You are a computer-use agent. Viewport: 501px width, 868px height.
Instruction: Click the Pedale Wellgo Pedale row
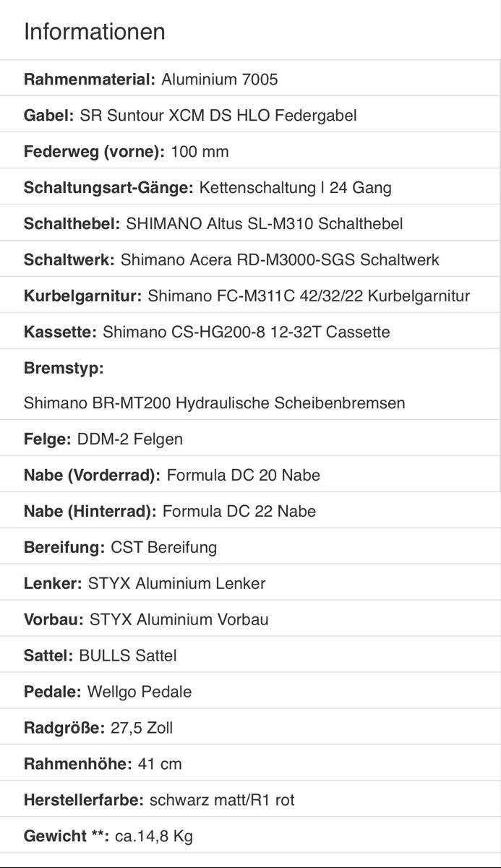(x=250, y=692)
